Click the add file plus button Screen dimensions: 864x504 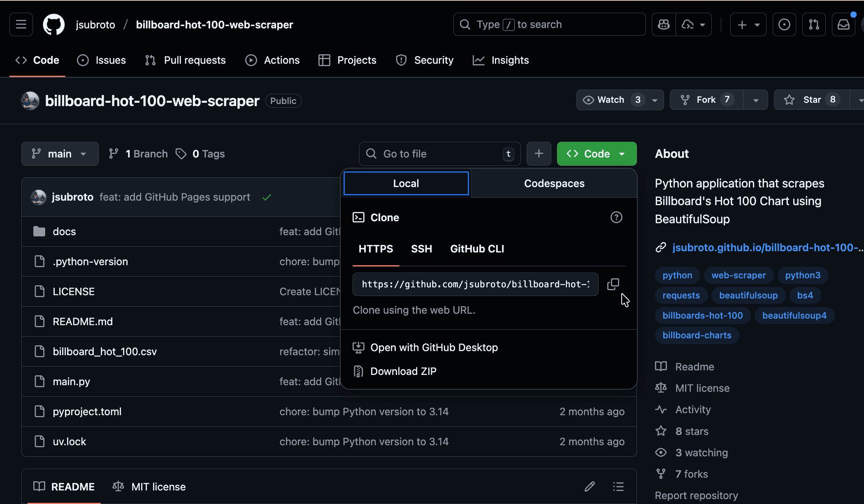tap(539, 154)
